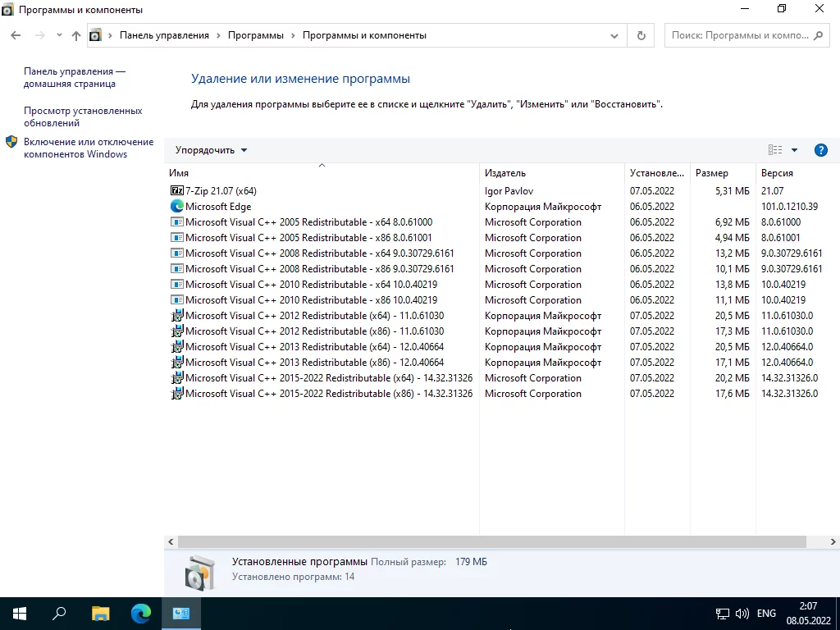Image resolution: width=840 pixels, height=630 pixels.
Task: Click icon of Visual C++ 2013 (x64) 12.0.40664
Action: tap(177, 347)
